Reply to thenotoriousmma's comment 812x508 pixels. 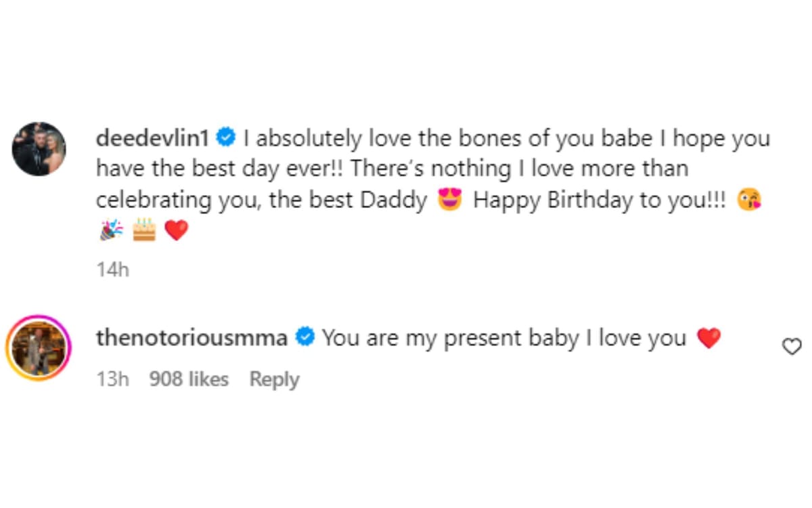point(274,379)
